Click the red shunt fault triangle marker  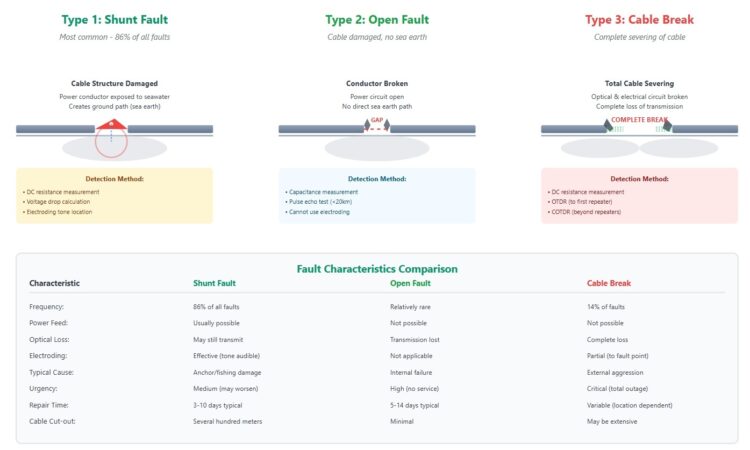pyautogui.click(x=111, y=126)
